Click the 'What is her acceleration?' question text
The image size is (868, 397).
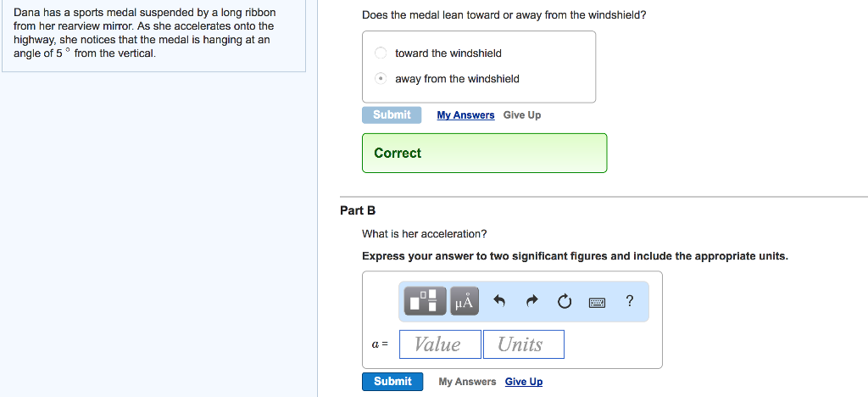click(x=425, y=233)
